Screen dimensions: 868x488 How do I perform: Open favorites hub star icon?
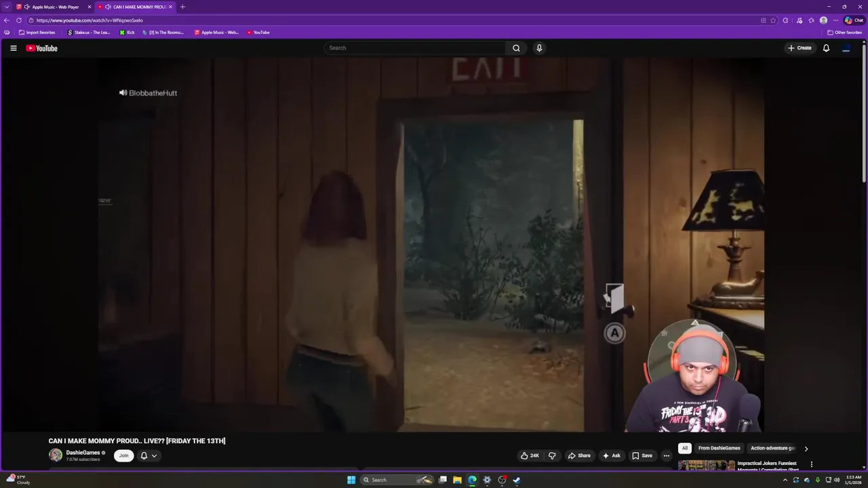point(811,20)
